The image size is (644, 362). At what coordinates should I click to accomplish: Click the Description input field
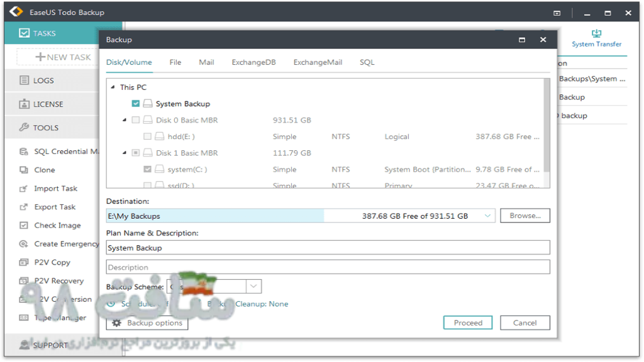(328, 267)
